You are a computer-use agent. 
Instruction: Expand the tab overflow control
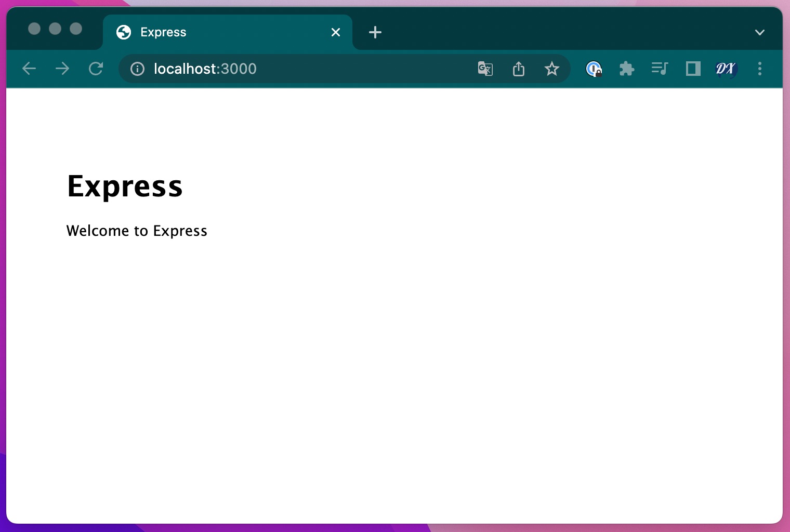click(x=759, y=32)
